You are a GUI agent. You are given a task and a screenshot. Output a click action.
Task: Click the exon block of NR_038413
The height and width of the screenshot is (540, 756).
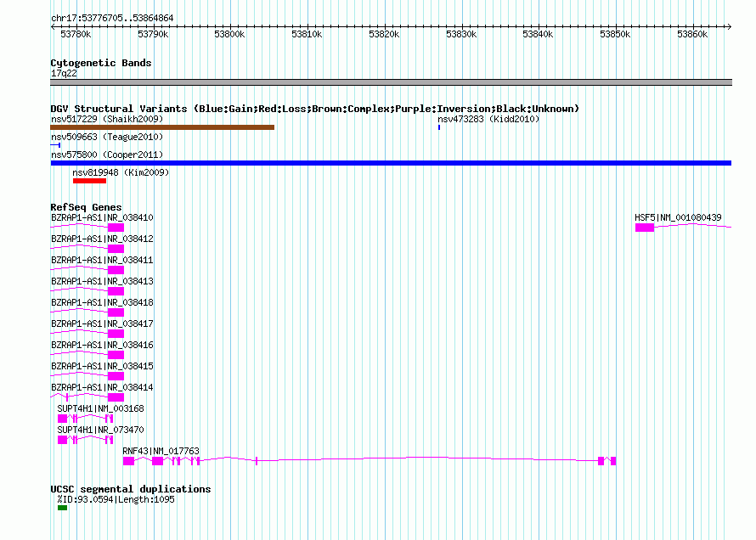tap(116, 291)
